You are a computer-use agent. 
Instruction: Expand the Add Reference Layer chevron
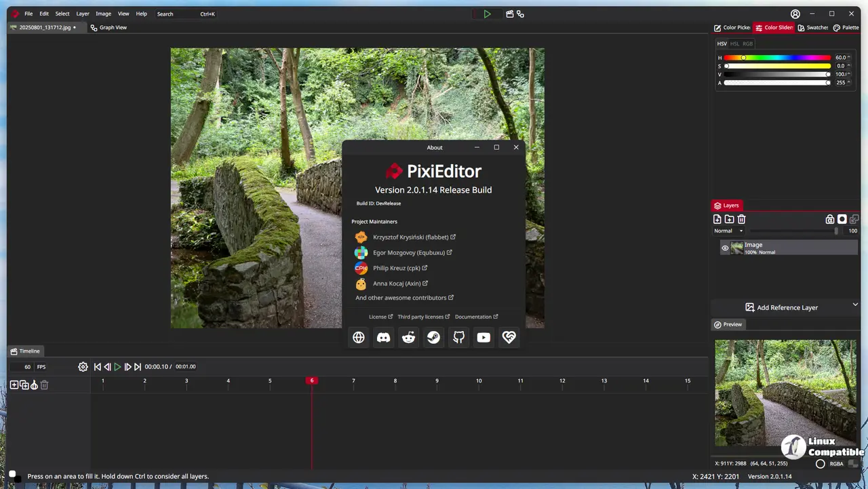855,305
